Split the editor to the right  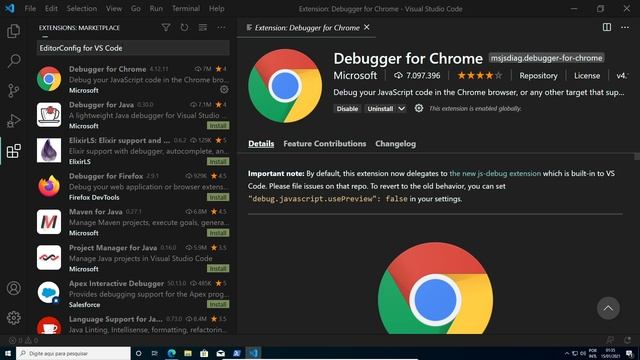tap(607, 27)
